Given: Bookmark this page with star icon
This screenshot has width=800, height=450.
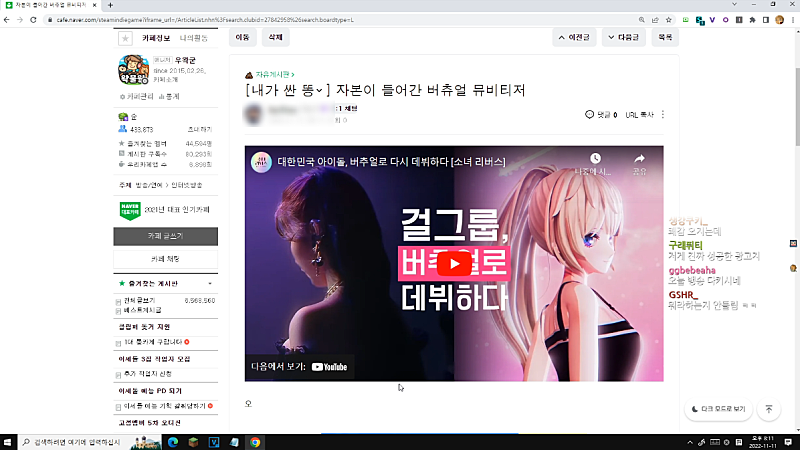Looking at the screenshot, I should click(668, 20).
